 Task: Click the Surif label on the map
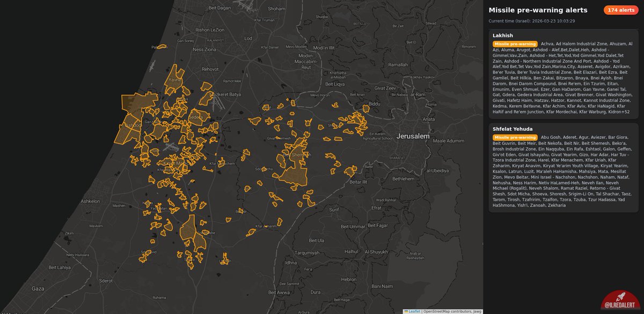(334, 210)
